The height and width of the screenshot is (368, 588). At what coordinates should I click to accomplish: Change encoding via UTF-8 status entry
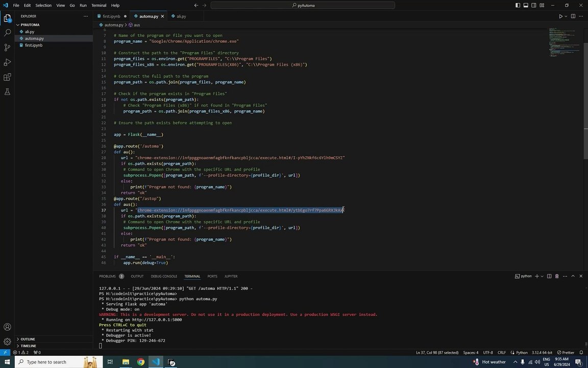(488, 353)
